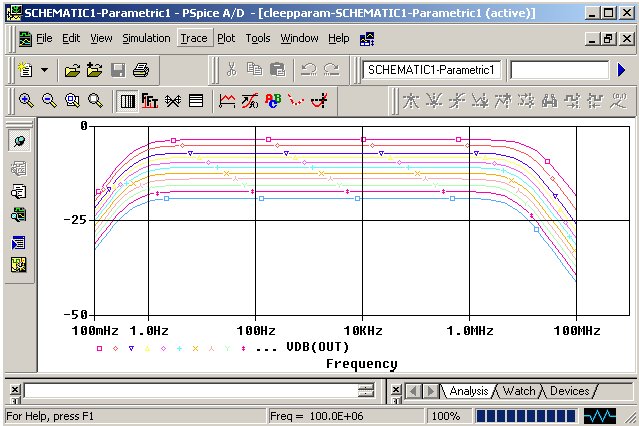
Task: Close the output window pane
Action: pyautogui.click(x=15, y=390)
